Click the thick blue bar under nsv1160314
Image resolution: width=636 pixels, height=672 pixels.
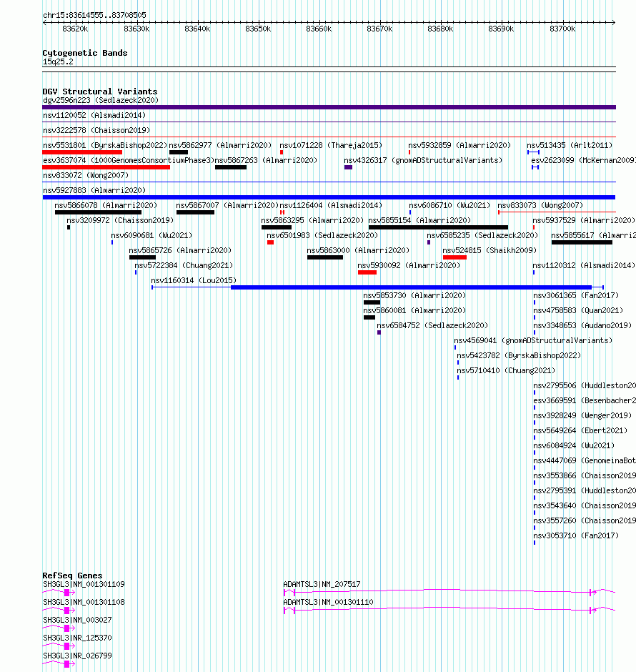tap(411, 287)
